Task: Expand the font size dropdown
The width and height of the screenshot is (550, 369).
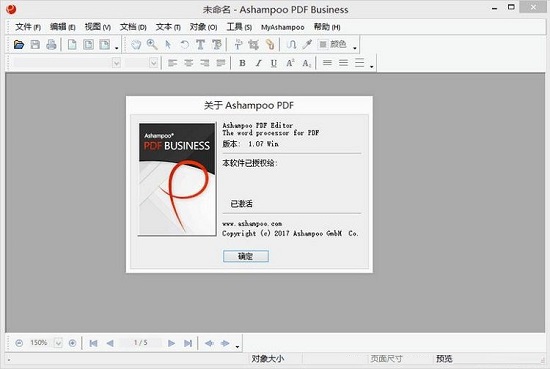Action: pyautogui.click(x=153, y=63)
